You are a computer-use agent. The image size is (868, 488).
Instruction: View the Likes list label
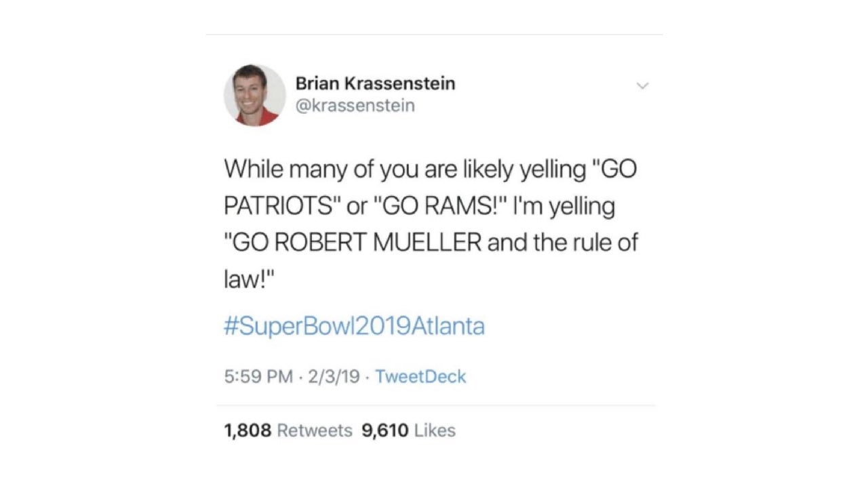[434, 430]
